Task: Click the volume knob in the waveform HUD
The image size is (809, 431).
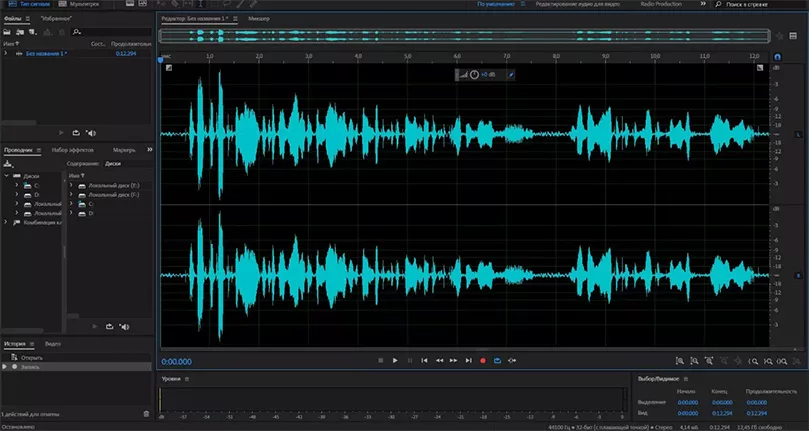Action: pos(474,75)
